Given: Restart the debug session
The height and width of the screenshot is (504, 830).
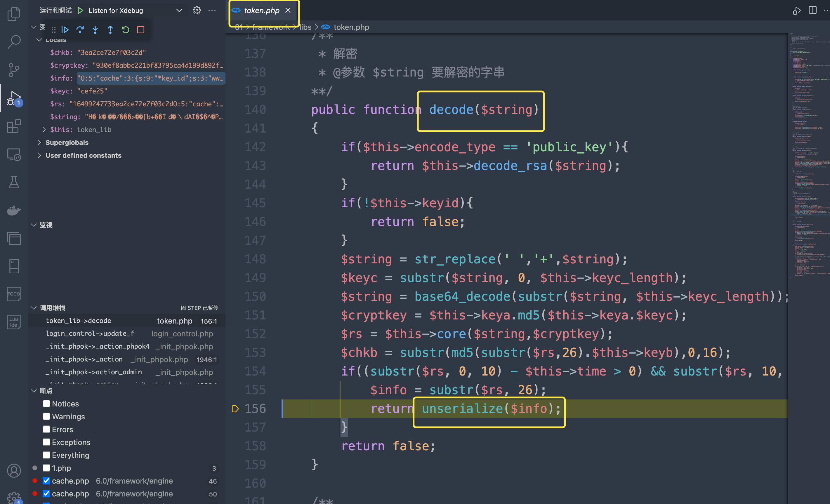Looking at the screenshot, I should click(125, 30).
